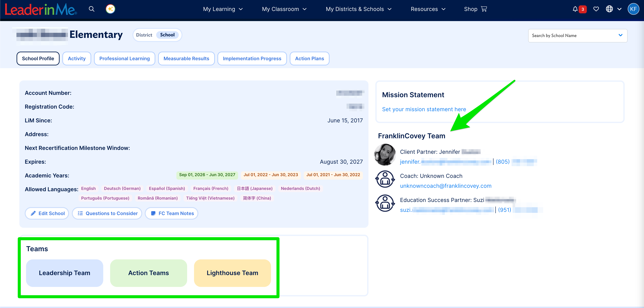The height and width of the screenshot is (308, 644).
Task: Expand My Districts & Schools menu
Action: point(359,9)
